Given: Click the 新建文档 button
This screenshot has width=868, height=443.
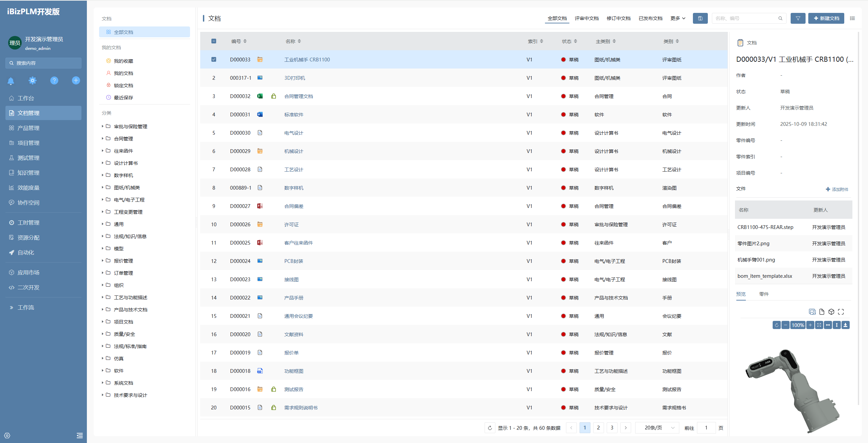Looking at the screenshot, I should (x=826, y=18).
